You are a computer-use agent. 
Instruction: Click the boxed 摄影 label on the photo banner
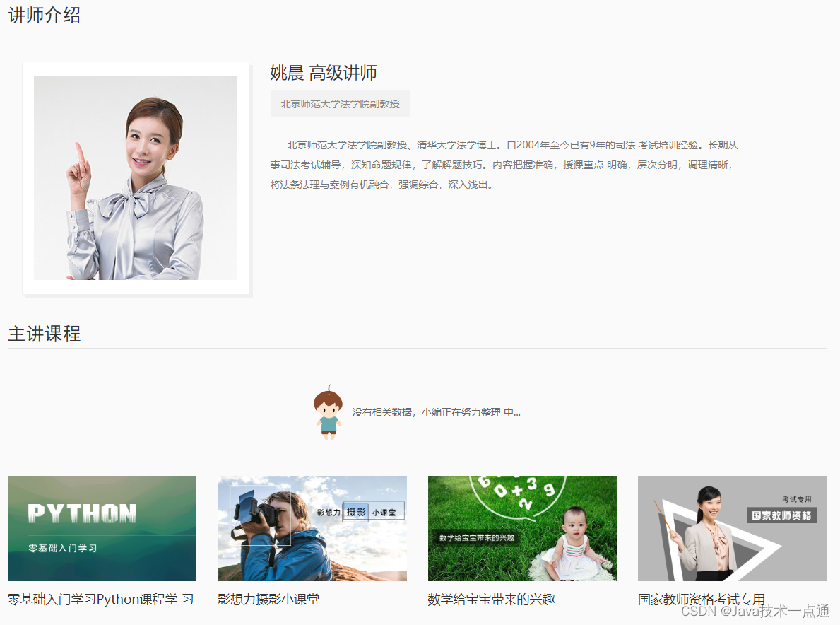pos(355,512)
